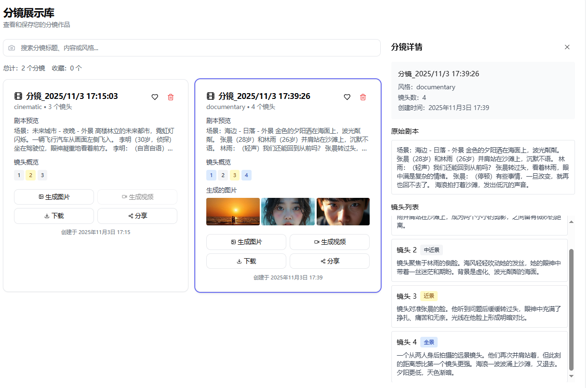The height and width of the screenshot is (388, 588).
Task: Close the 分镜详情 panel with the X
Action: coord(567,47)
